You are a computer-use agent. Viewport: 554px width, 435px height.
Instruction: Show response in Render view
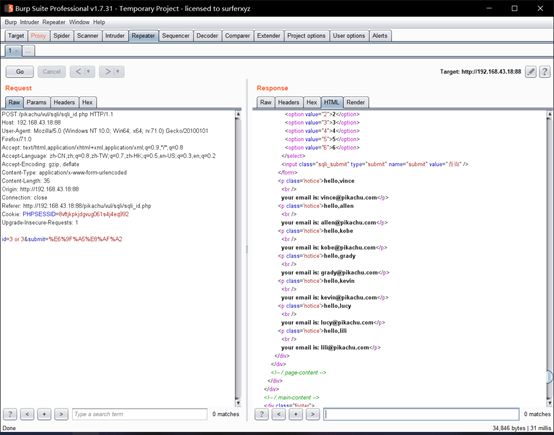355,102
